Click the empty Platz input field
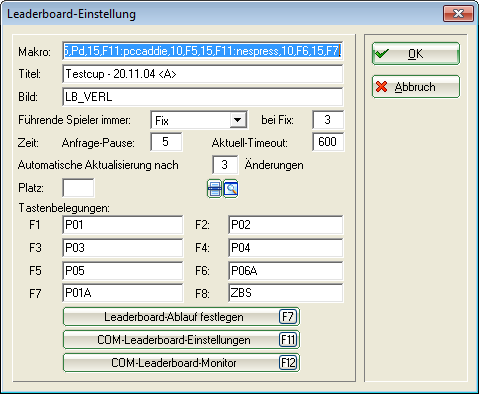This screenshot has width=479, height=394. (x=78, y=188)
